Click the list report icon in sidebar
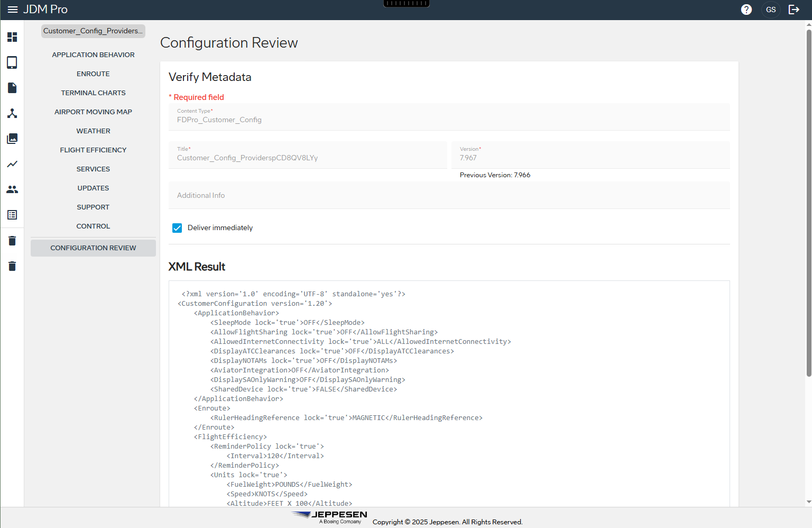Image resolution: width=812 pixels, height=528 pixels. [12, 215]
